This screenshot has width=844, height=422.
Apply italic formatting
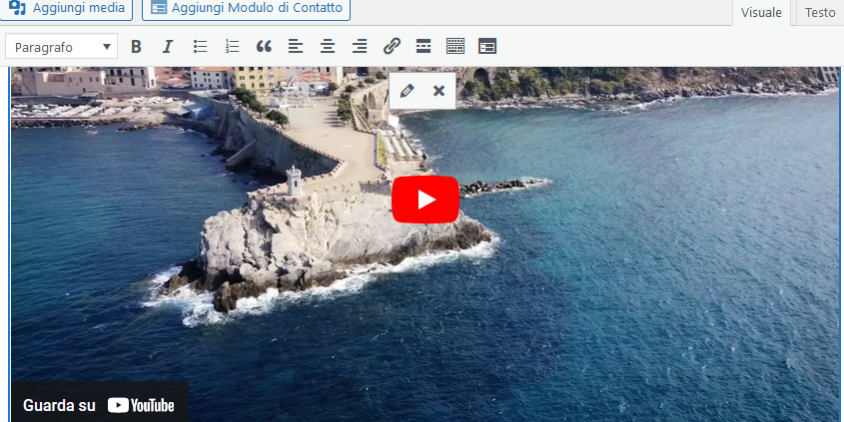(x=167, y=47)
